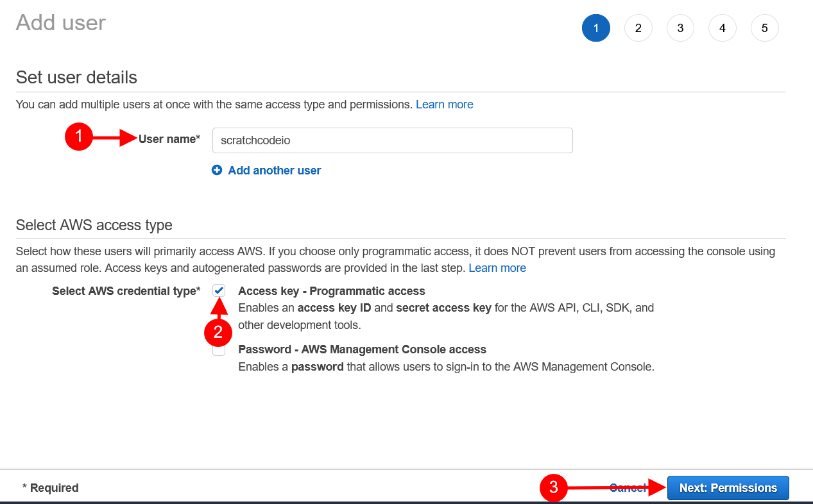Image resolution: width=813 pixels, height=504 pixels.
Task: Focus the User name input field
Action: [392, 140]
